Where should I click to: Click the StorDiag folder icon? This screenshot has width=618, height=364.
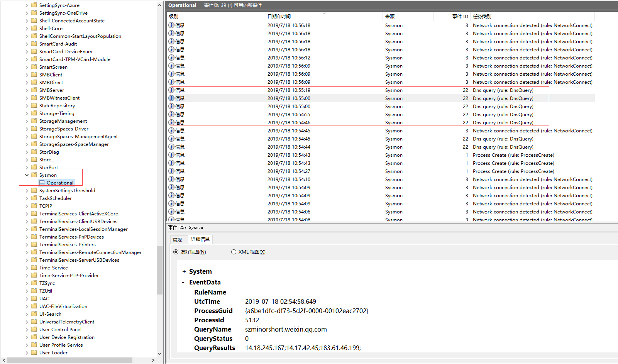pyautogui.click(x=34, y=152)
